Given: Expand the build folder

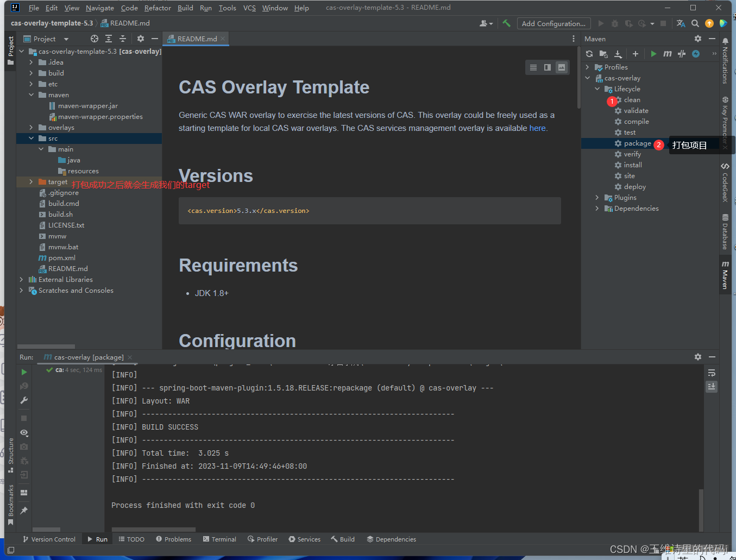Looking at the screenshot, I should 31,73.
